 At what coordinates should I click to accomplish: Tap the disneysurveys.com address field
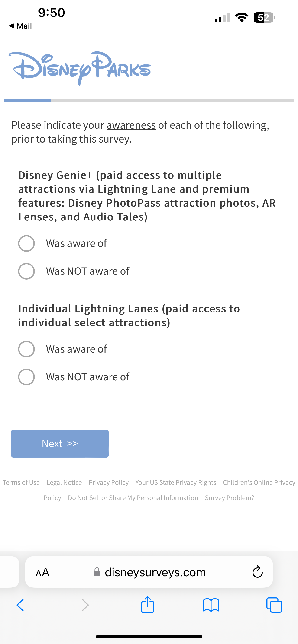pyautogui.click(x=155, y=572)
